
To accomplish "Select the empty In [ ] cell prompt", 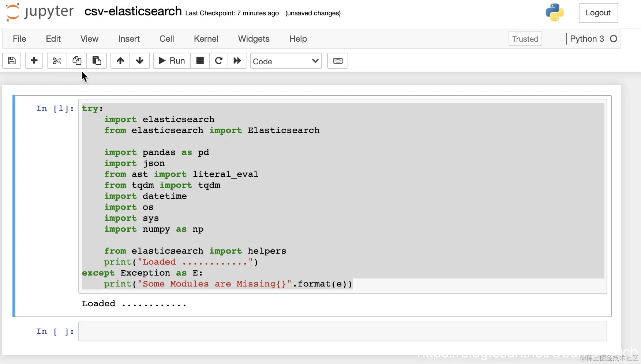I will pos(55,331).
